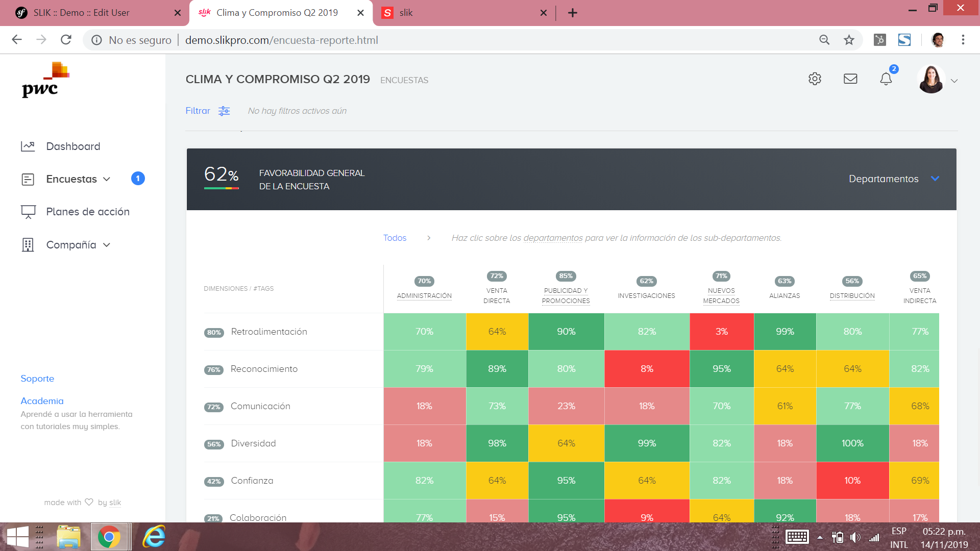Click the Planes de acción presentation icon
The width and height of the screenshot is (980, 551).
coord(28,212)
